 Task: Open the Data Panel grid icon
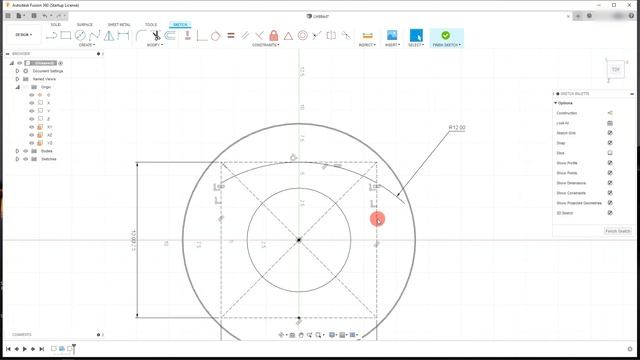[x=8, y=16]
